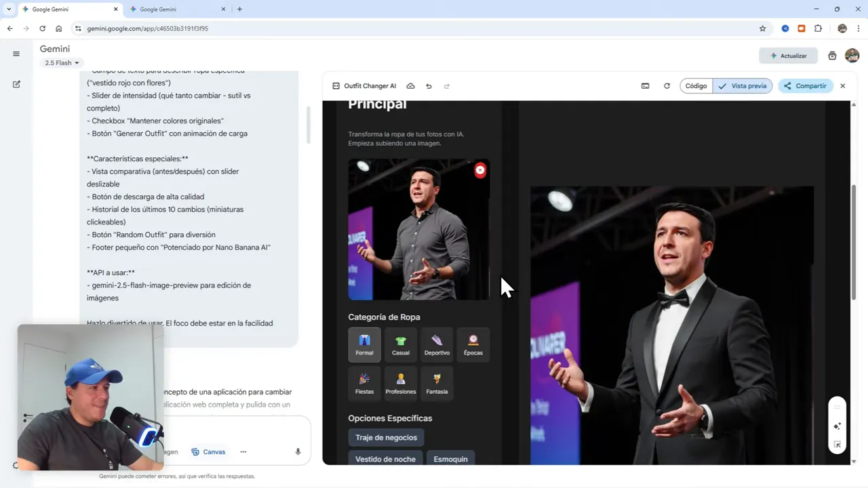Expand the Gemini sidebar menu

16,54
